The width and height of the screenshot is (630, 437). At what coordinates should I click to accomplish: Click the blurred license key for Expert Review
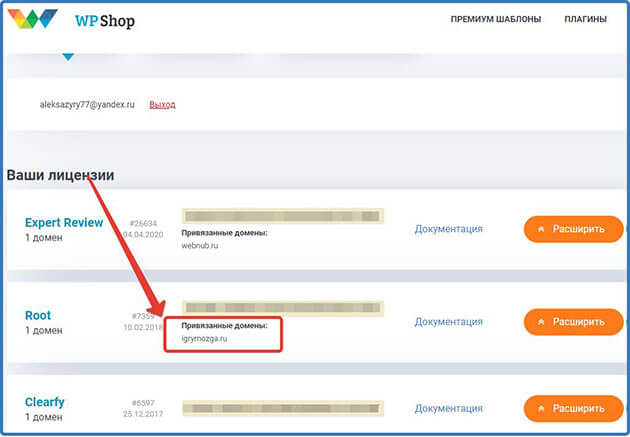[x=283, y=216]
